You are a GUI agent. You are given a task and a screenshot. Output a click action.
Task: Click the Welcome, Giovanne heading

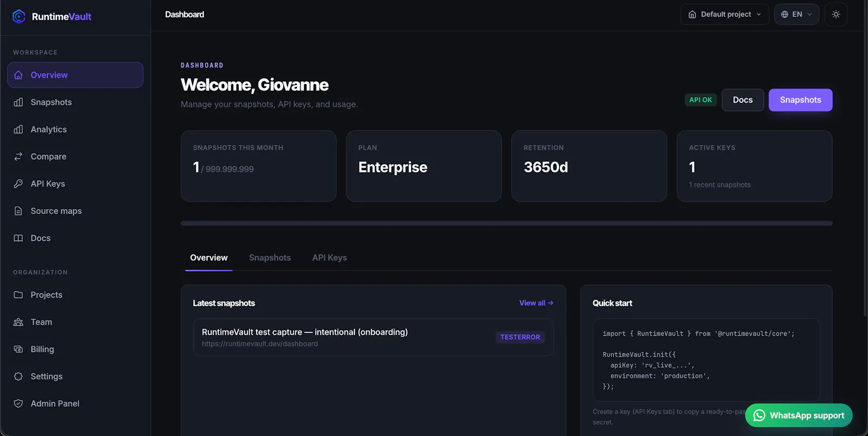254,85
